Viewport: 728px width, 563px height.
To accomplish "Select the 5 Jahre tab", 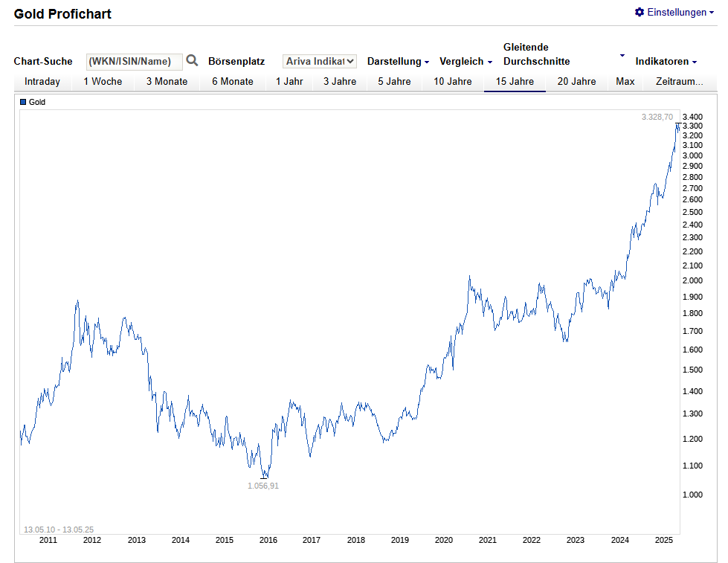I will [x=395, y=82].
